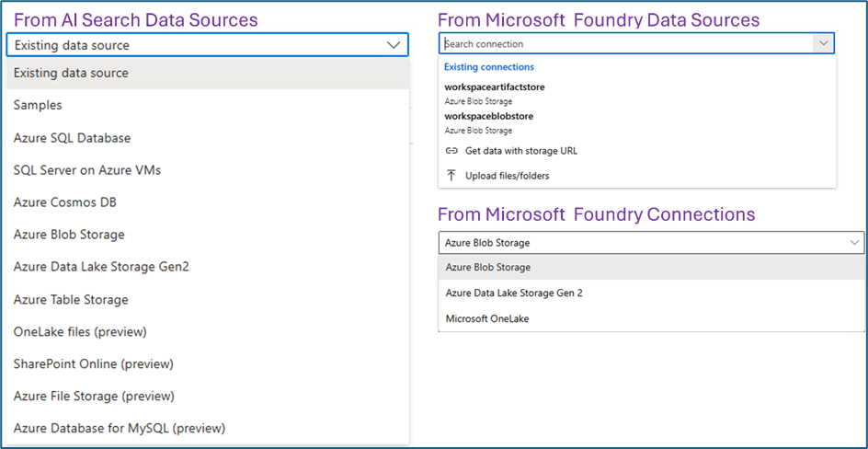Choose OneLake files (preview)
The image size is (868, 449).
[208, 331]
